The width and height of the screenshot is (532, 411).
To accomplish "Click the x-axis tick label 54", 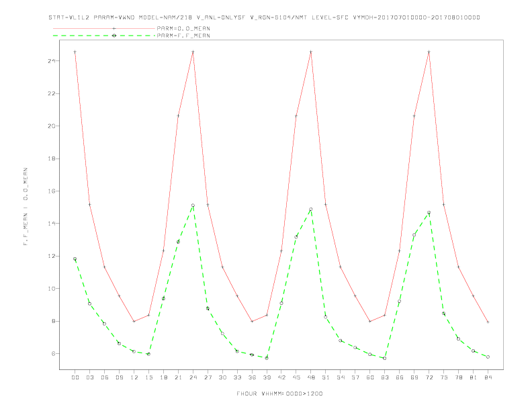I will (341, 377).
